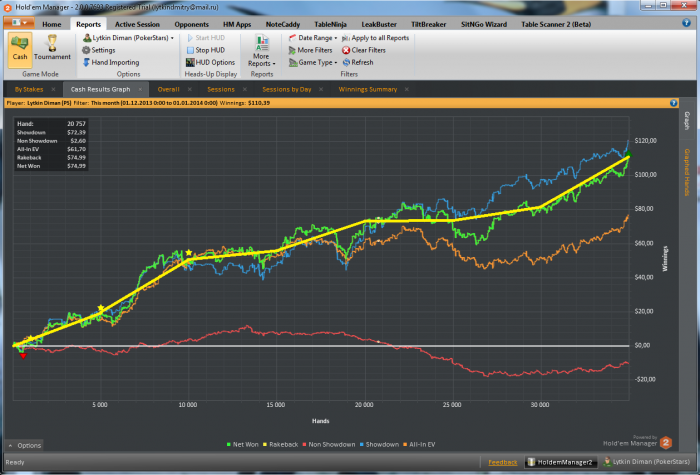Clear all filters
Image resolution: width=700 pixels, height=475 pixels.
tap(363, 50)
